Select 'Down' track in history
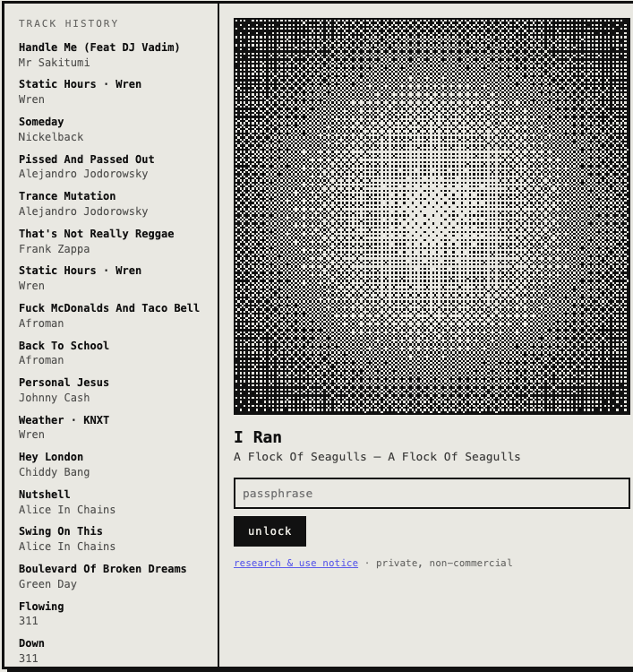This screenshot has width=633, height=672. click(31, 643)
